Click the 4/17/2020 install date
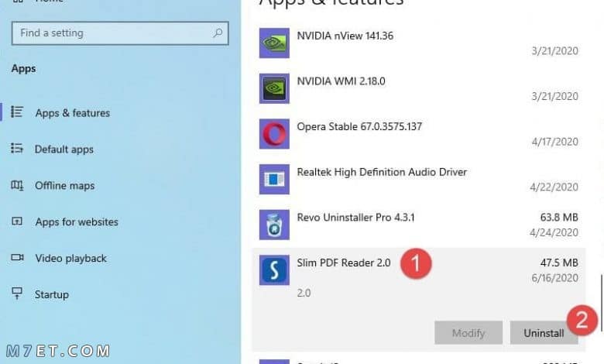604x364 pixels. tap(554, 142)
